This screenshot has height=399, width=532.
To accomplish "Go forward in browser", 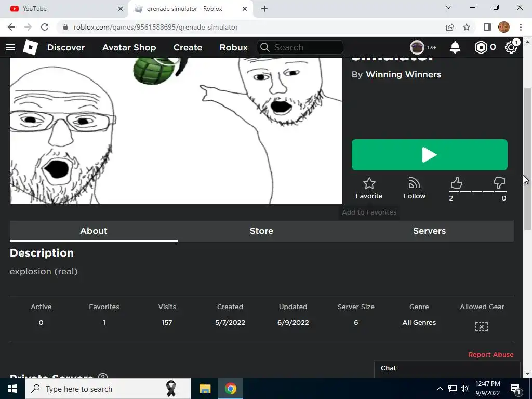I will [x=28, y=27].
